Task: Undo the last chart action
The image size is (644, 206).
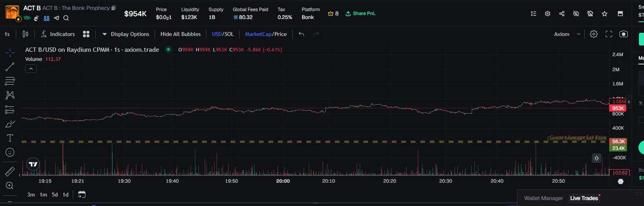Action: coord(301,34)
